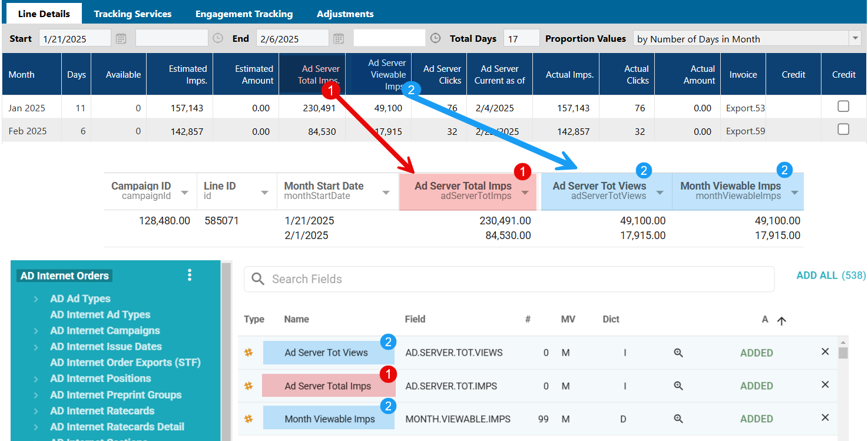Open the Start date calendar picker

(x=121, y=39)
